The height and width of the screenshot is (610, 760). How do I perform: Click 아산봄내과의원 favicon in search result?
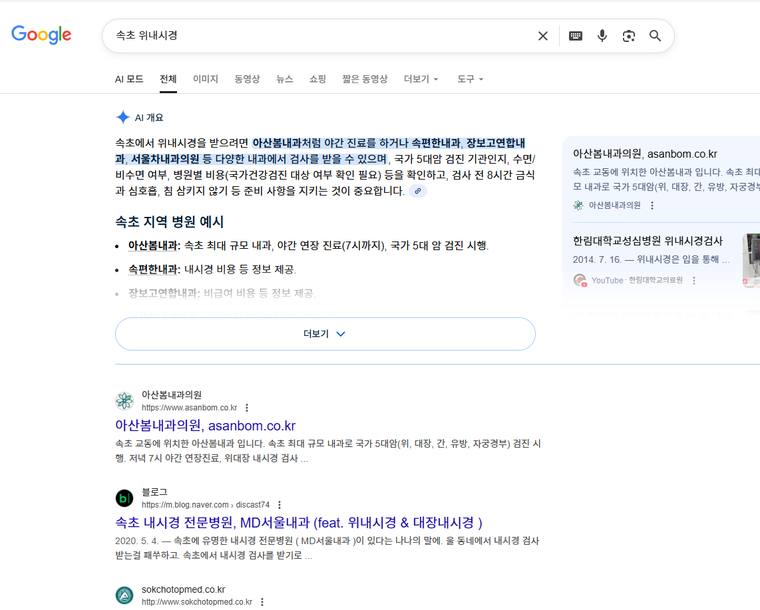point(125,401)
